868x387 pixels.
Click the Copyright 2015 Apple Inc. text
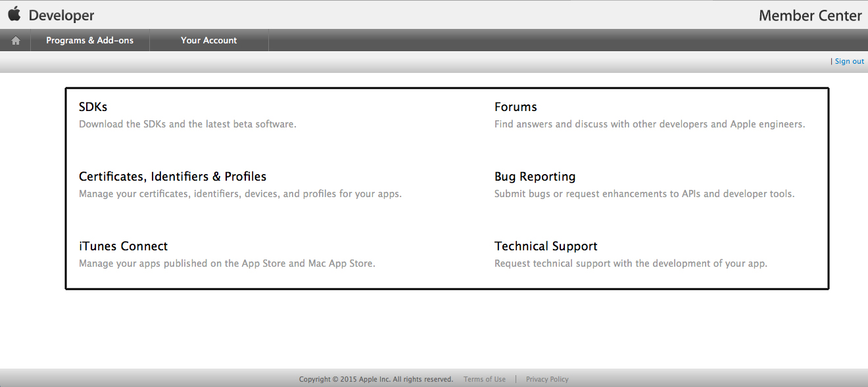pos(376,379)
